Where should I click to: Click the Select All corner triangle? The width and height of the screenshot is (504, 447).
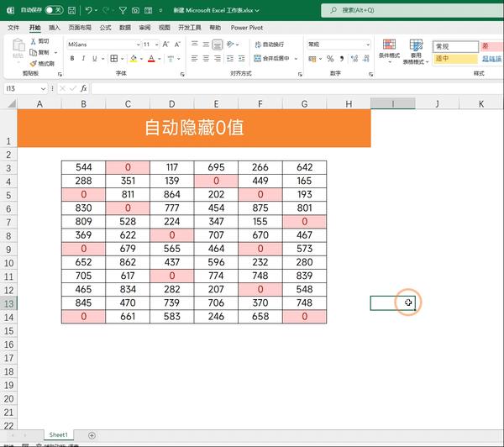(x=12, y=104)
